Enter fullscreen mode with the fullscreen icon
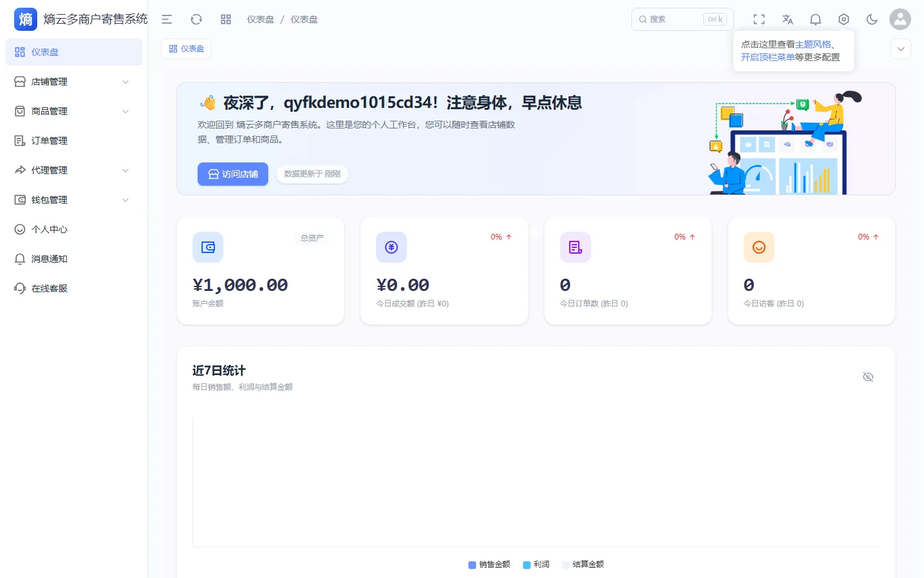The width and height of the screenshot is (924, 578). [759, 19]
